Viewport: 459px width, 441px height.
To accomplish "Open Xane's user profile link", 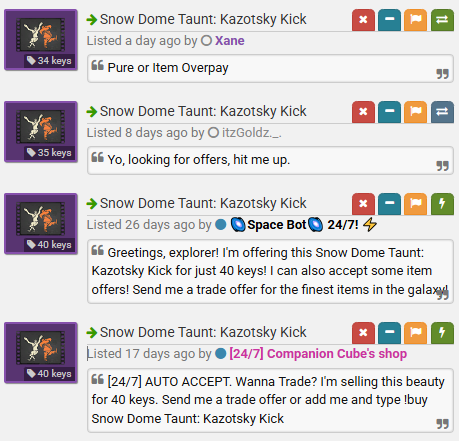I will [x=230, y=41].
